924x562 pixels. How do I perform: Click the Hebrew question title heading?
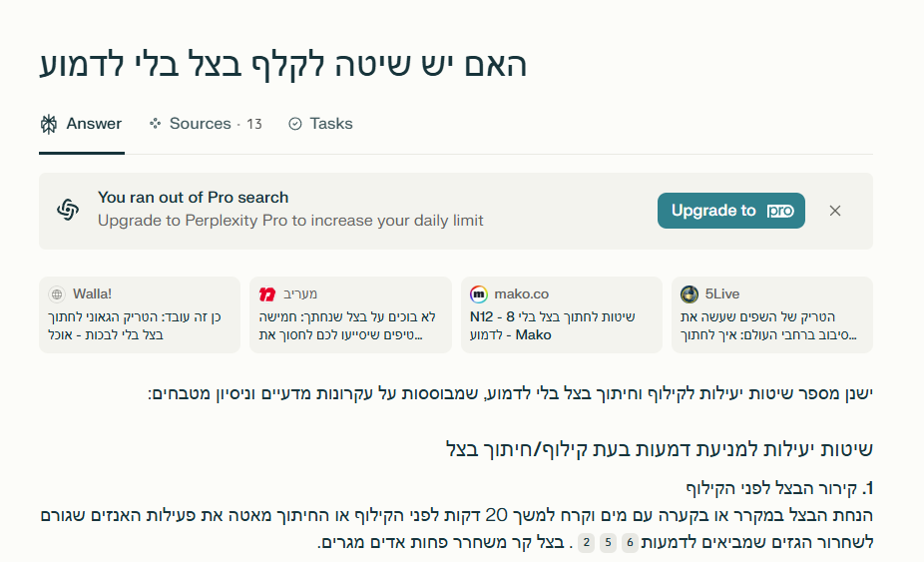283,65
